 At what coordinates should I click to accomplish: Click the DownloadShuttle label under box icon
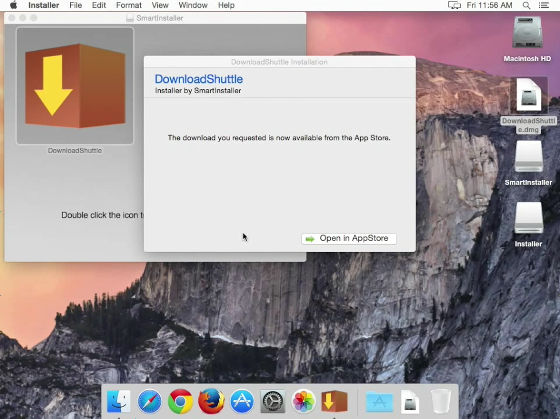tap(75, 150)
